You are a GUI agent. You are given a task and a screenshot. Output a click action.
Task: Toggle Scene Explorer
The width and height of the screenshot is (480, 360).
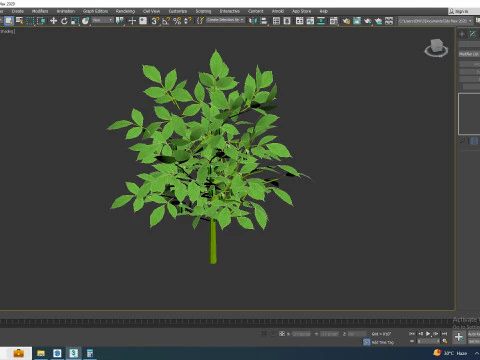[x=276, y=21]
